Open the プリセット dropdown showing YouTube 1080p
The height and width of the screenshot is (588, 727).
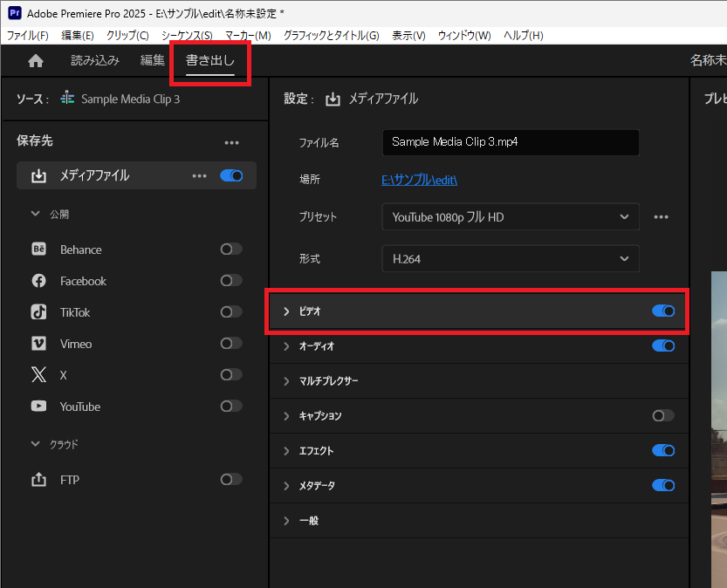coord(510,217)
